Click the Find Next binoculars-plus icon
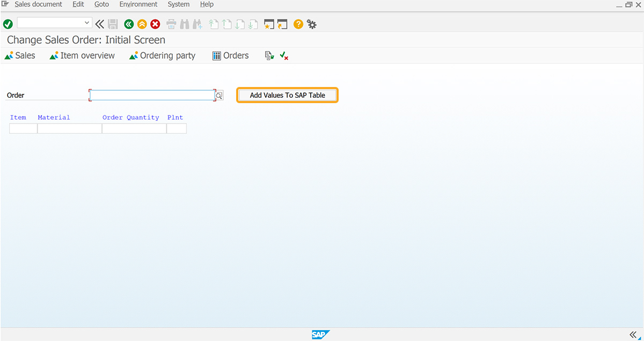This screenshot has height=341, width=644. [x=197, y=24]
